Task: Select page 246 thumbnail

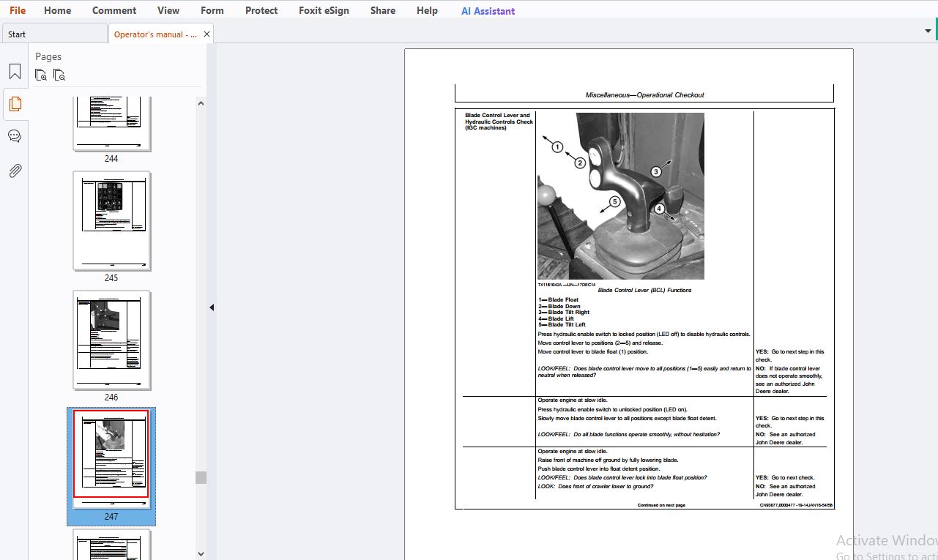Action: point(111,340)
